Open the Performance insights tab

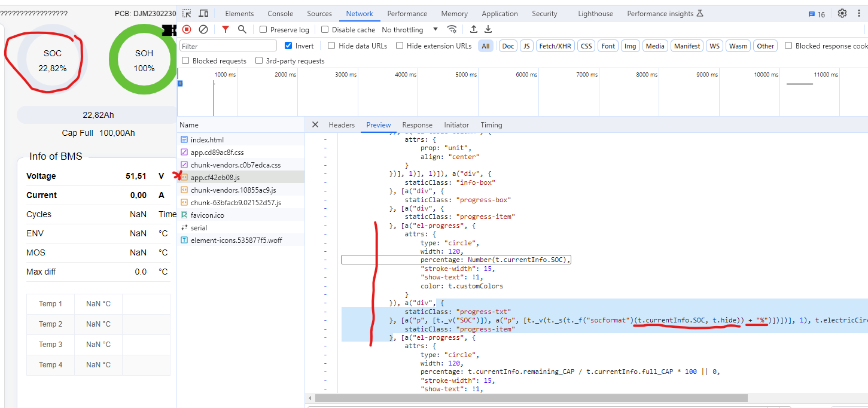[x=665, y=14]
